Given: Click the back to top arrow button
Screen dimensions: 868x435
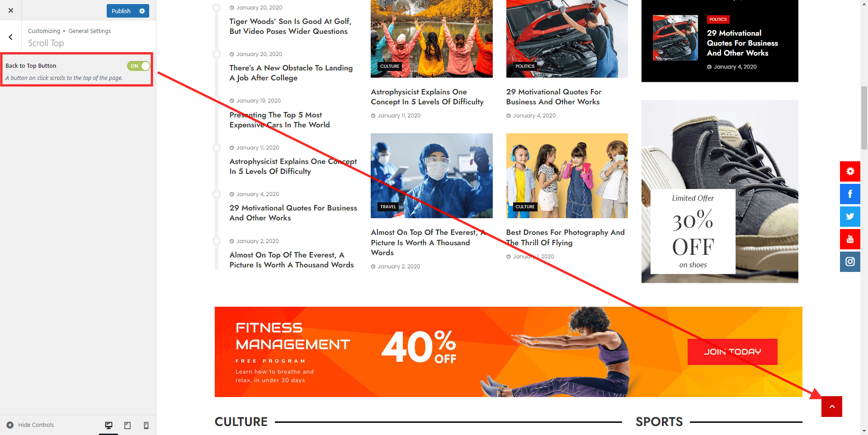Looking at the screenshot, I should (831, 407).
